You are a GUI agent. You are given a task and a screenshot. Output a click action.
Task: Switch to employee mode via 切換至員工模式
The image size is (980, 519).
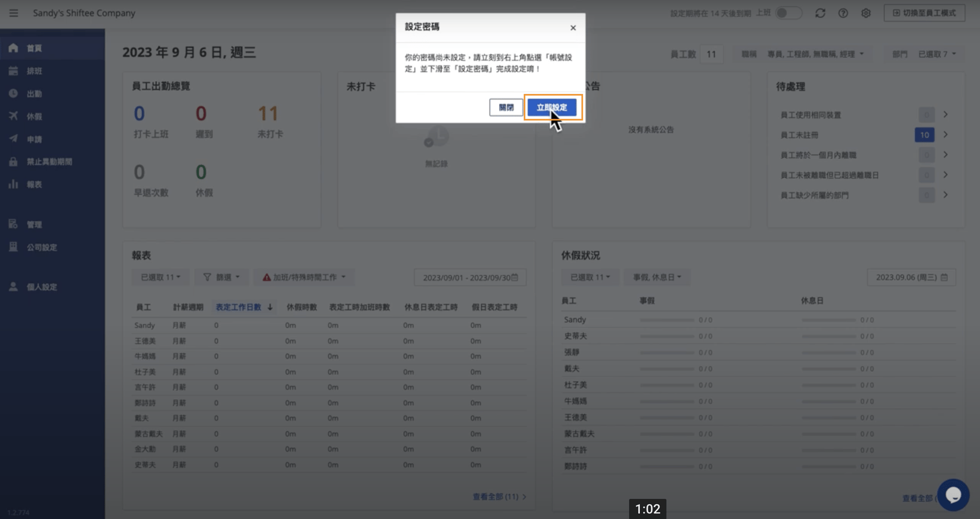[x=924, y=13]
